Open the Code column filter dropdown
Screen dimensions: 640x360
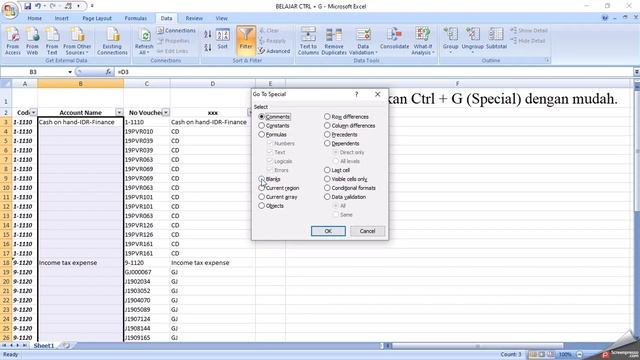point(33,112)
